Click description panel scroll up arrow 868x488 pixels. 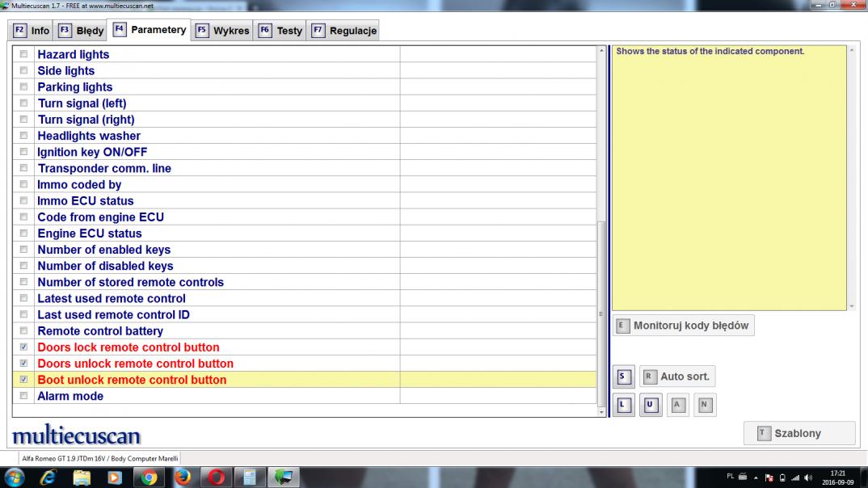pyautogui.click(x=851, y=50)
